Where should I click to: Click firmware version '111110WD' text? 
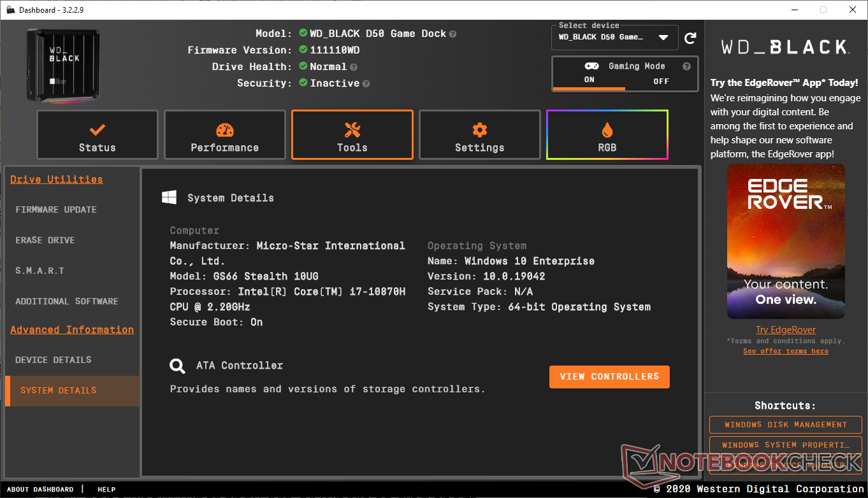coord(335,50)
